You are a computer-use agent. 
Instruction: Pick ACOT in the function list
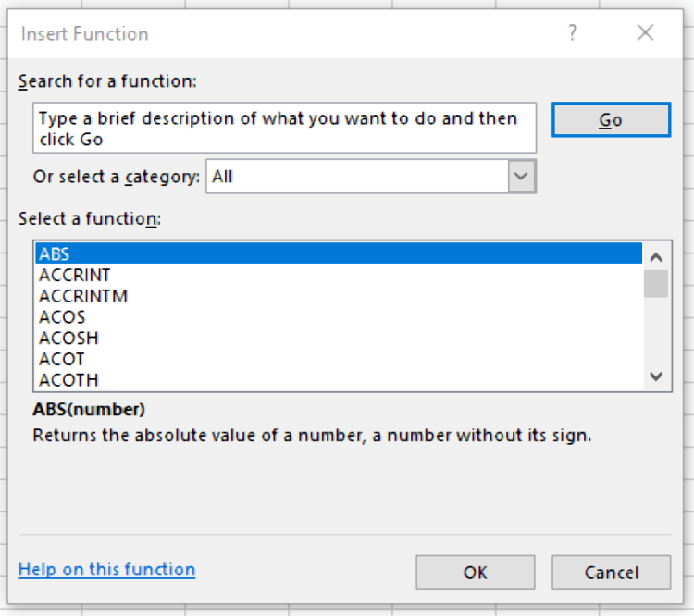click(x=62, y=359)
